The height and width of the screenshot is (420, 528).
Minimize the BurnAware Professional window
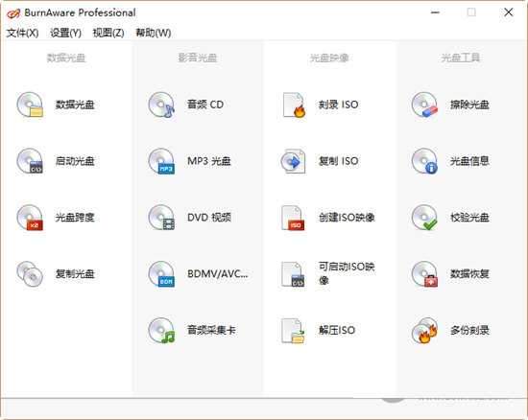(x=435, y=12)
